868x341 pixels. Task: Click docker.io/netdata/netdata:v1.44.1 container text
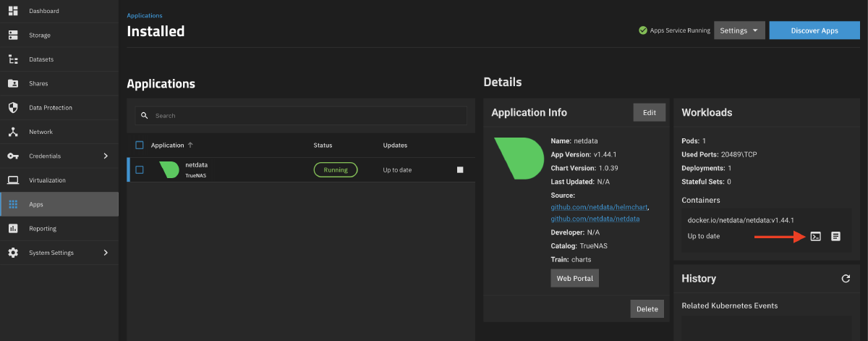[741, 220]
